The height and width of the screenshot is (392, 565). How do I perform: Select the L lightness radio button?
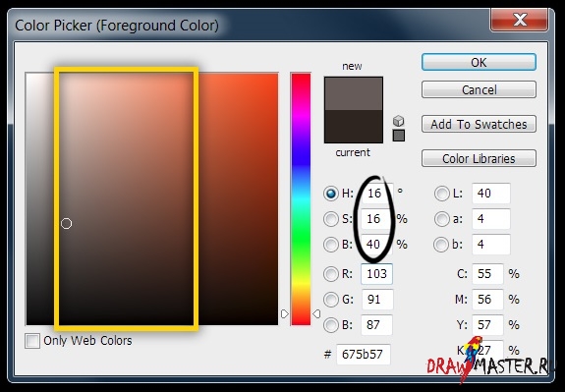coord(442,194)
